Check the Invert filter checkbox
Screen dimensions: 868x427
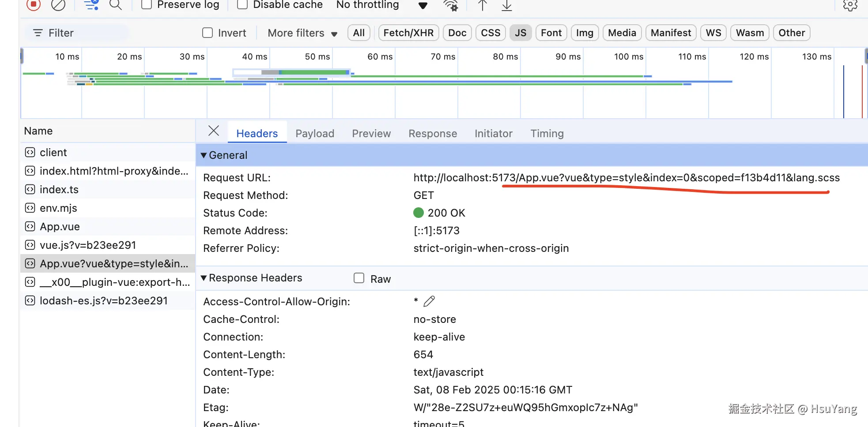pyautogui.click(x=208, y=33)
